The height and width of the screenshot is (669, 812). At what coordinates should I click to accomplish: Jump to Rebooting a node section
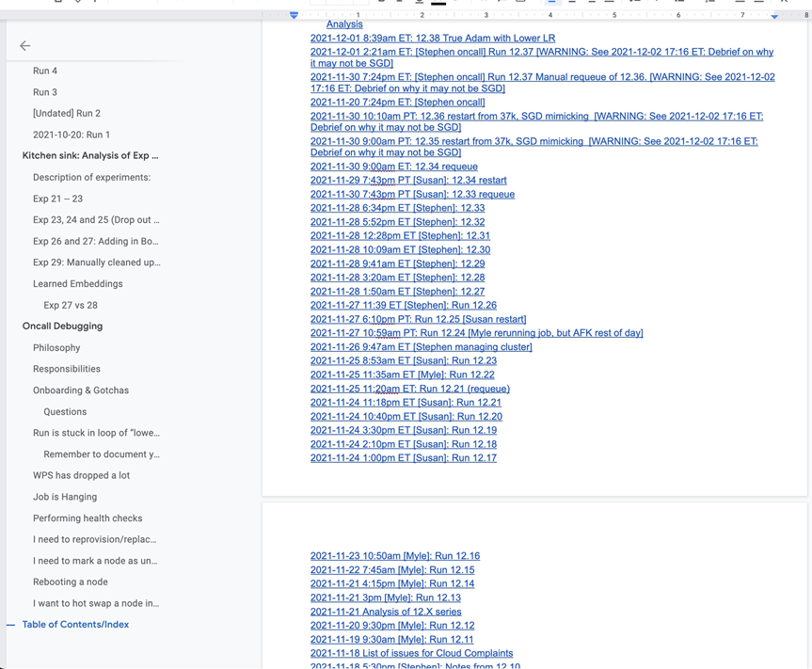coord(71,582)
